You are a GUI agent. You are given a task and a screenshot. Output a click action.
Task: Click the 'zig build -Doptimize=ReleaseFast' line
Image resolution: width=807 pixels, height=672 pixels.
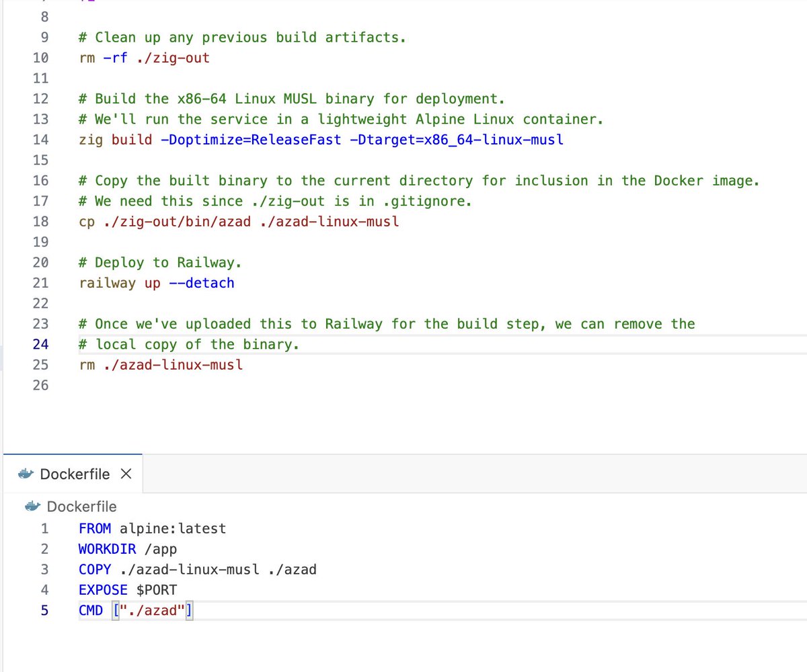(321, 140)
